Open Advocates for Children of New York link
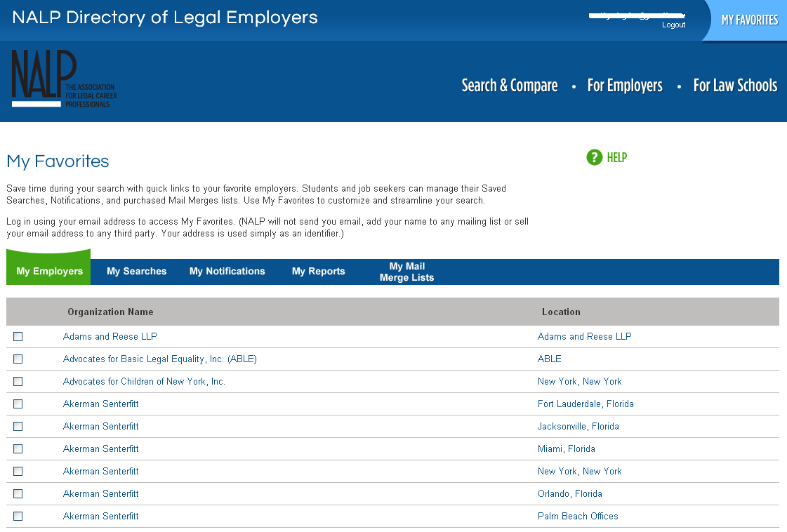Viewport: 787px width, 532px height. point(144,381)
